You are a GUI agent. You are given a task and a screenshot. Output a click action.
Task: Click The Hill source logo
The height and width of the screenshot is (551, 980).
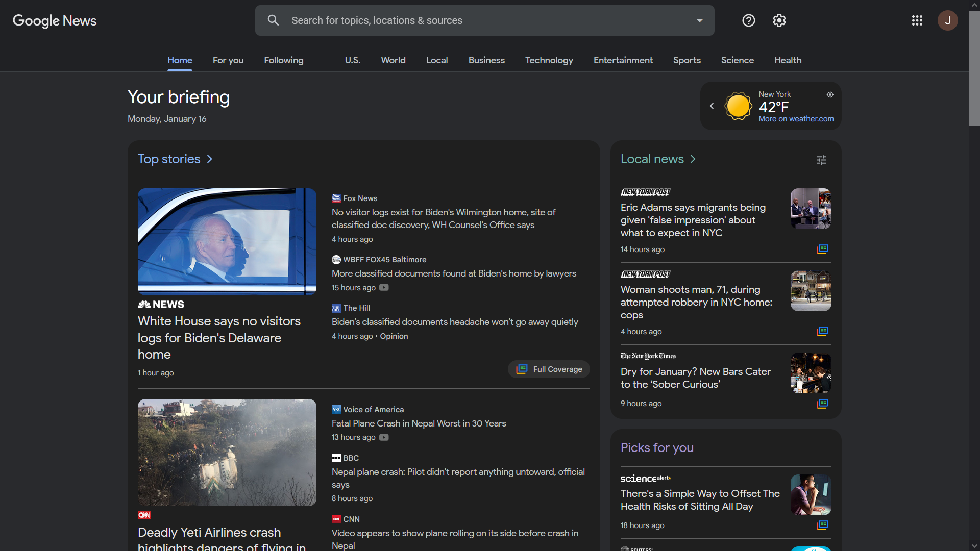336,308
